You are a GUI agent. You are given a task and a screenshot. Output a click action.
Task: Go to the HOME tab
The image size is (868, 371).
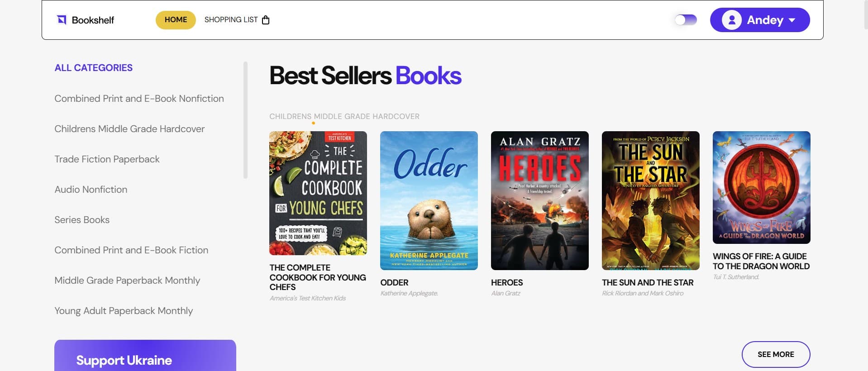pyautogui.click(x=176, y=20)
